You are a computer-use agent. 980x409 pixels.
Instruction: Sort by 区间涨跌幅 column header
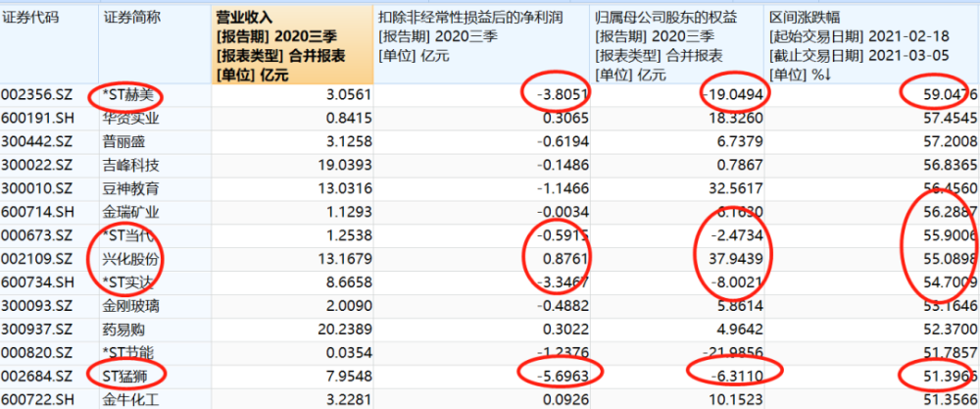click(x=805, y=18)
